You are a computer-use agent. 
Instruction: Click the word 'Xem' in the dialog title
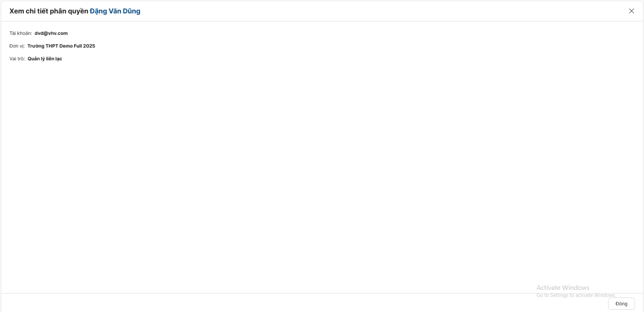[x=17, y=11]
